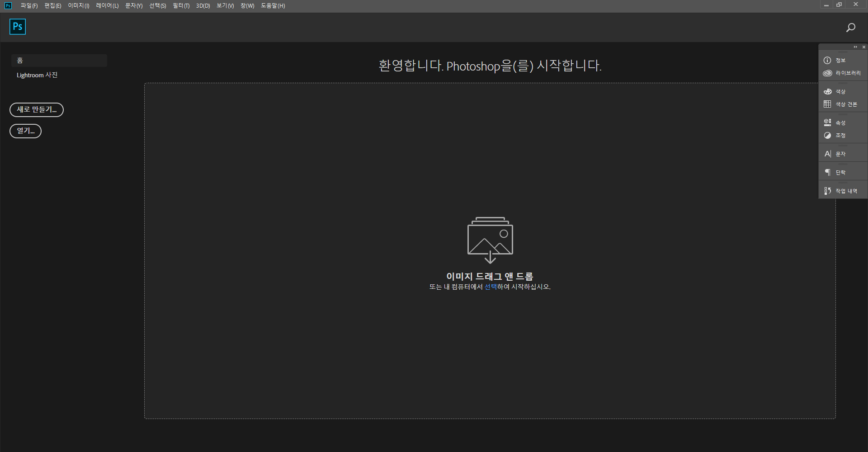
Task: Minimize the Photoshop window
Action: pos(826,5)
